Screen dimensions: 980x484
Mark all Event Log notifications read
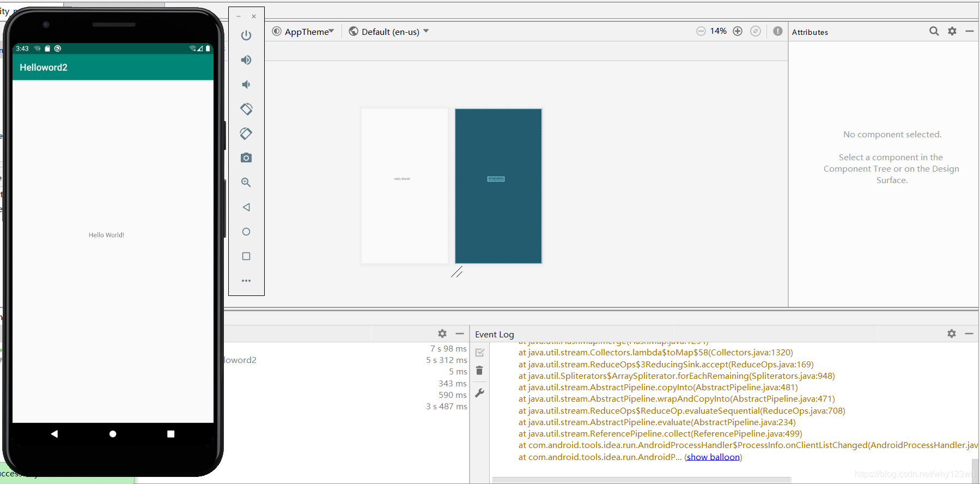tap(479, 353)
